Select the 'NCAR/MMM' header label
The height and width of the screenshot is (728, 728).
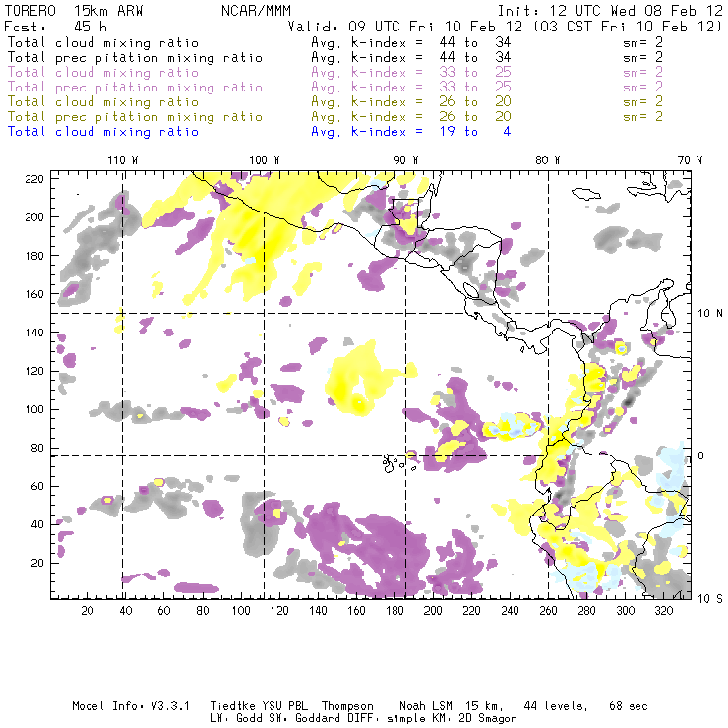point(257,11)
